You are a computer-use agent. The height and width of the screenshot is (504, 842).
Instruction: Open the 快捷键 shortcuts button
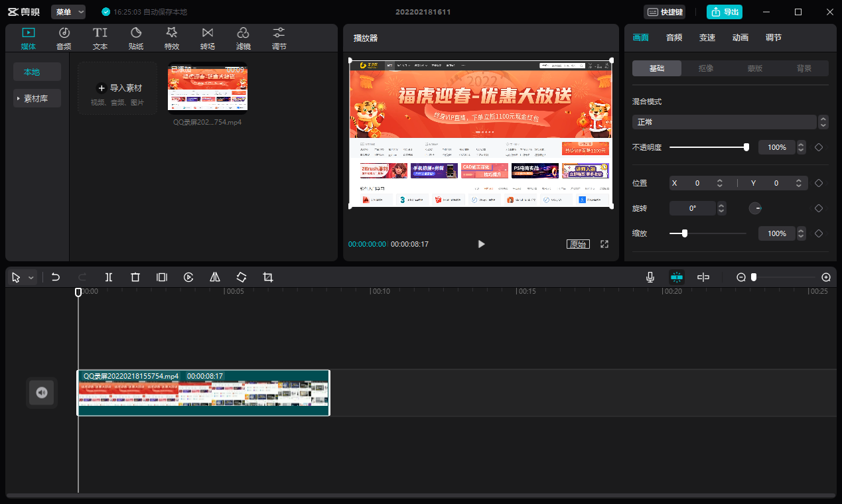(x=664, y=12)
